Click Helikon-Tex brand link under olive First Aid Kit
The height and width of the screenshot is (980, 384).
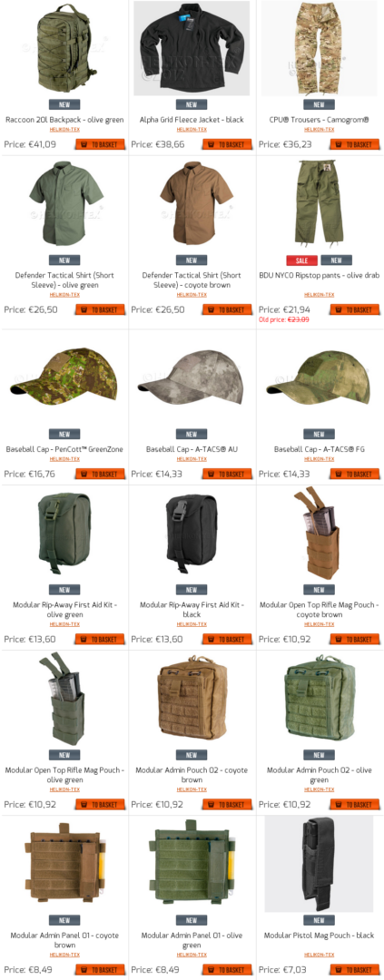click(64, 623)
